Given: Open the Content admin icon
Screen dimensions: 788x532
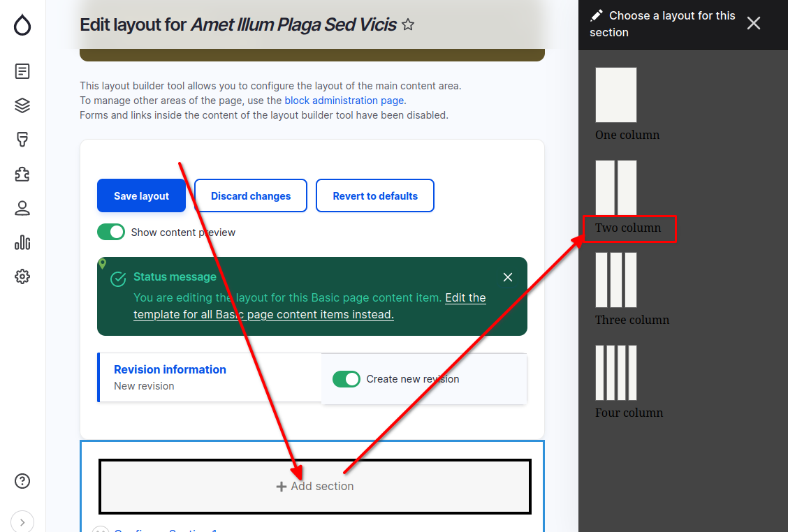Looking at the screenshot, I should click(22, 71).
